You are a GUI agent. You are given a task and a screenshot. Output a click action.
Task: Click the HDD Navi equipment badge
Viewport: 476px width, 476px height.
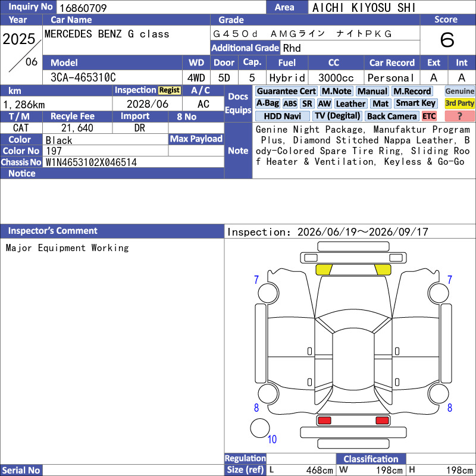282,116
